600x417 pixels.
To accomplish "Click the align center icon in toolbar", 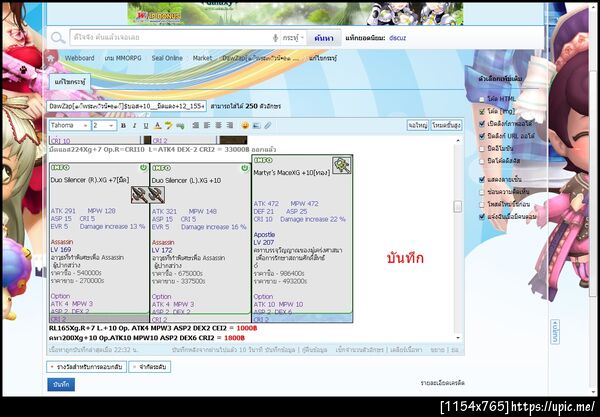I will (x=218, y=125).
